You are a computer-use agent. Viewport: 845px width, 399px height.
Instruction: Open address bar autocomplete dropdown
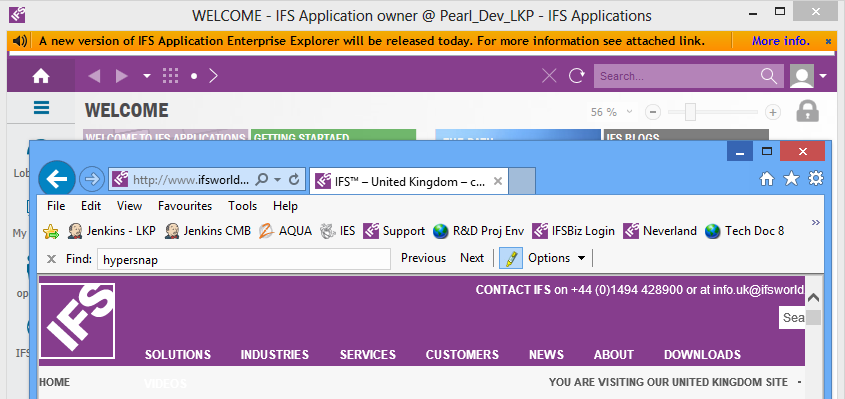tap(278, 180)
